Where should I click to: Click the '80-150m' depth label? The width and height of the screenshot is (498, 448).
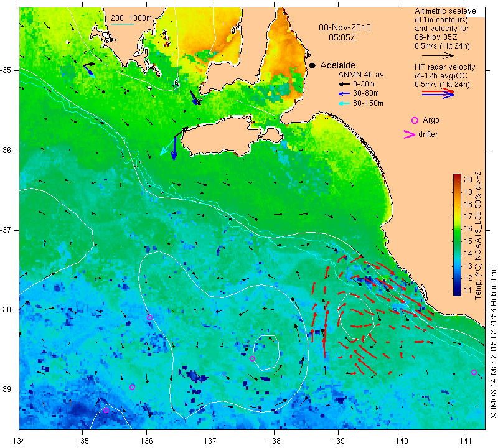point(368,103)
